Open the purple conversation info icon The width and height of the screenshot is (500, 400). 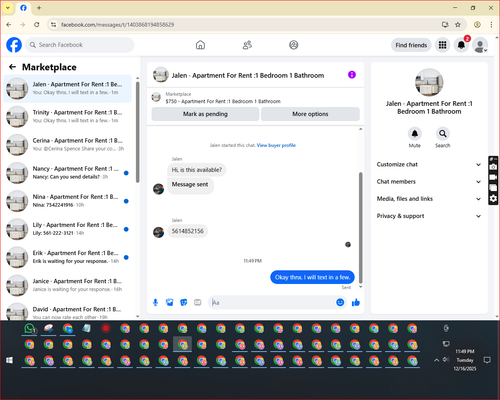click(352, 75)
